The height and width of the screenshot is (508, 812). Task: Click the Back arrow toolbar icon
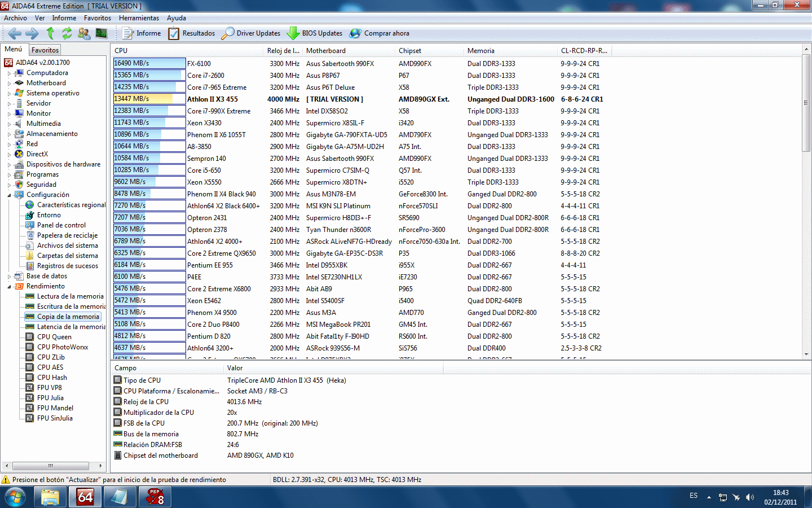pyautogui.click(x=15, y=33)
